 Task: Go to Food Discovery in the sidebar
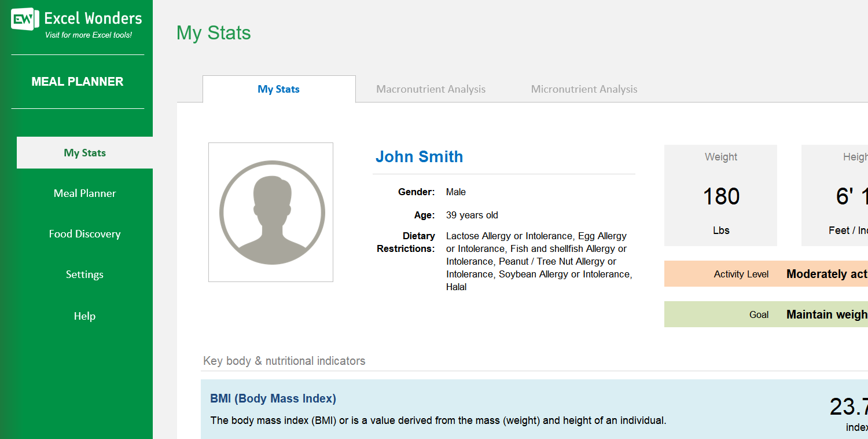click(84, 234)
